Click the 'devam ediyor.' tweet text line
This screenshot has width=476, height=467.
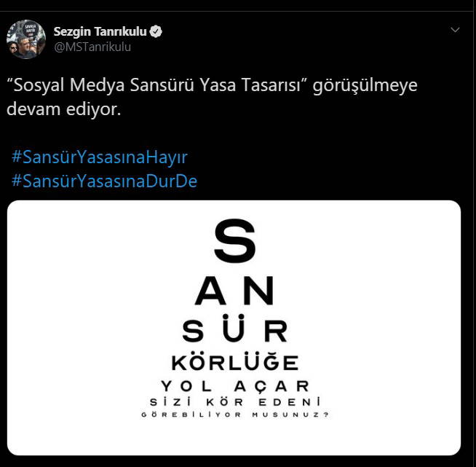point(64,109)
